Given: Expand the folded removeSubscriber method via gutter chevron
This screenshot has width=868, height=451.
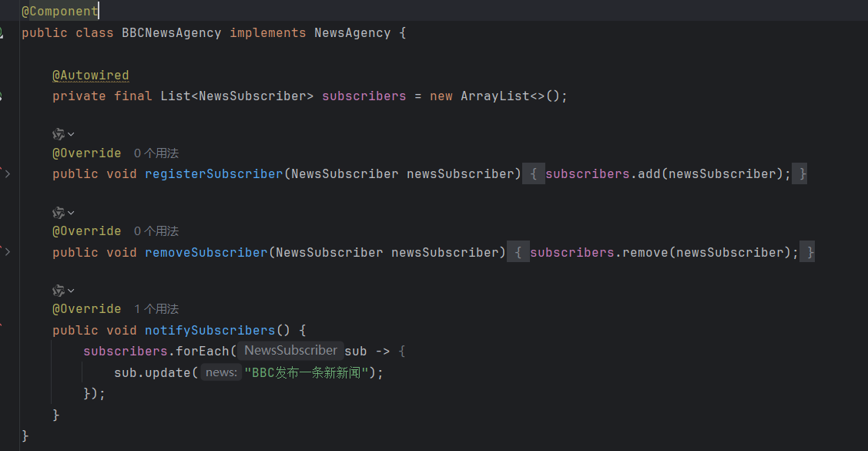Looking at the screenshot, I should coord(7,252).
